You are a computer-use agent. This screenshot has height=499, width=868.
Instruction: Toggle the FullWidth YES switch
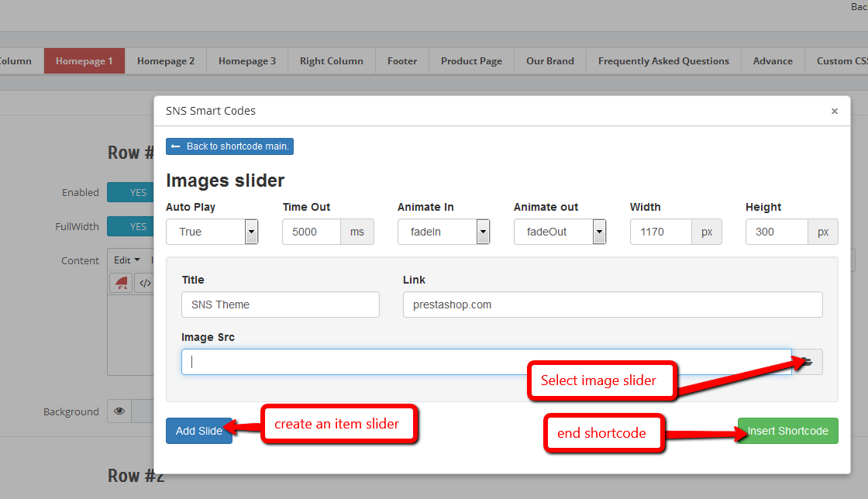click(x=137, y=226)
